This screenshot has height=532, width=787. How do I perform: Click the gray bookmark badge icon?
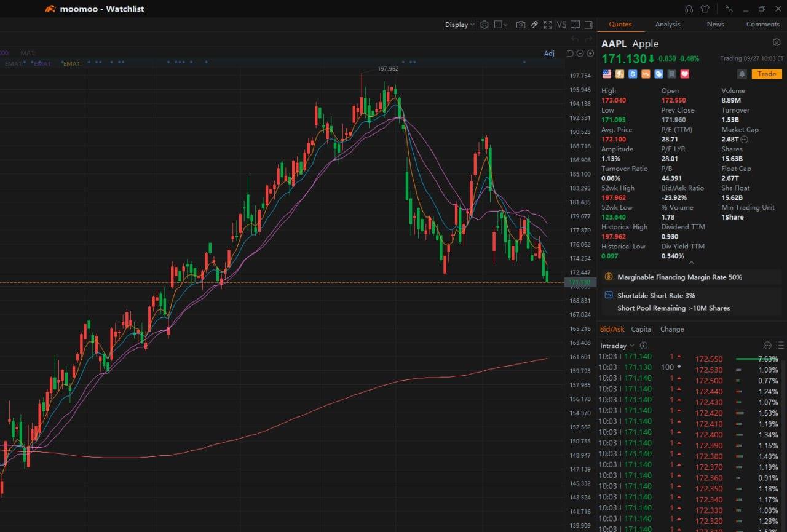(671, 74)
